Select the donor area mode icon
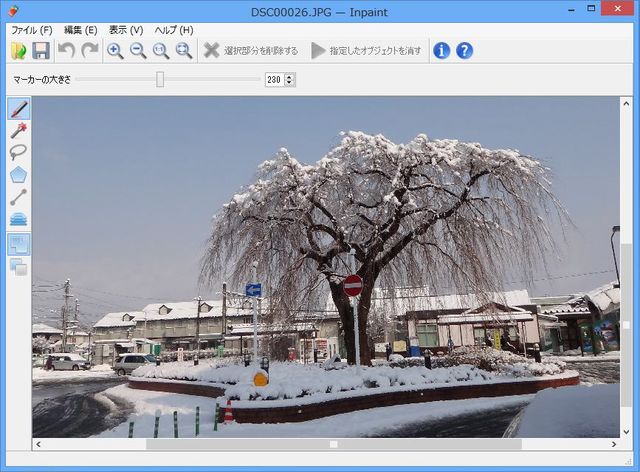This screenshot has height=472, width=640. (19, 244)
